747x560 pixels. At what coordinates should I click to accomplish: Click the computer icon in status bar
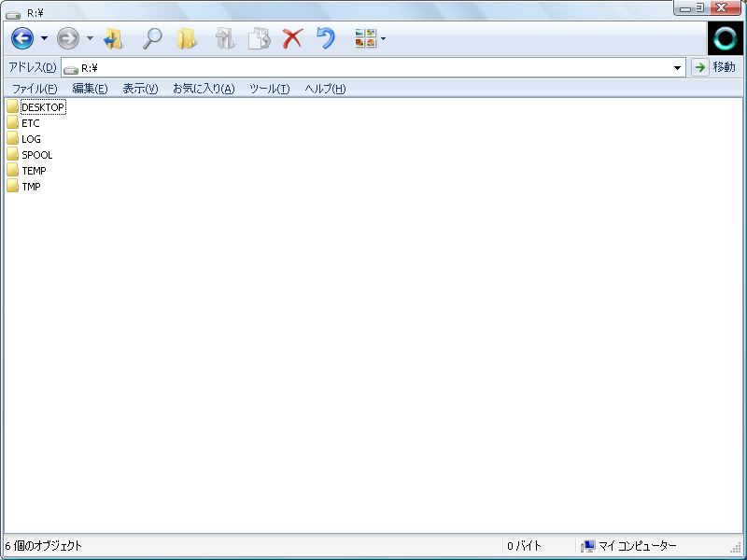(588, 546)
